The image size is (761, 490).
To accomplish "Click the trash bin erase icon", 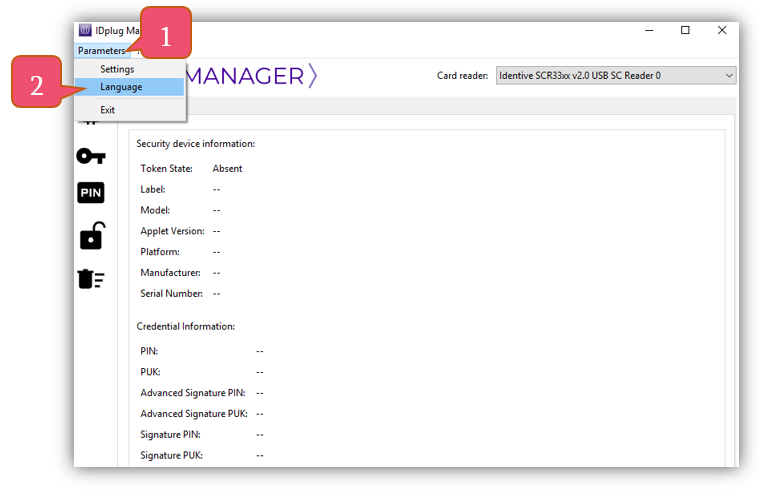I will [91, 279].
